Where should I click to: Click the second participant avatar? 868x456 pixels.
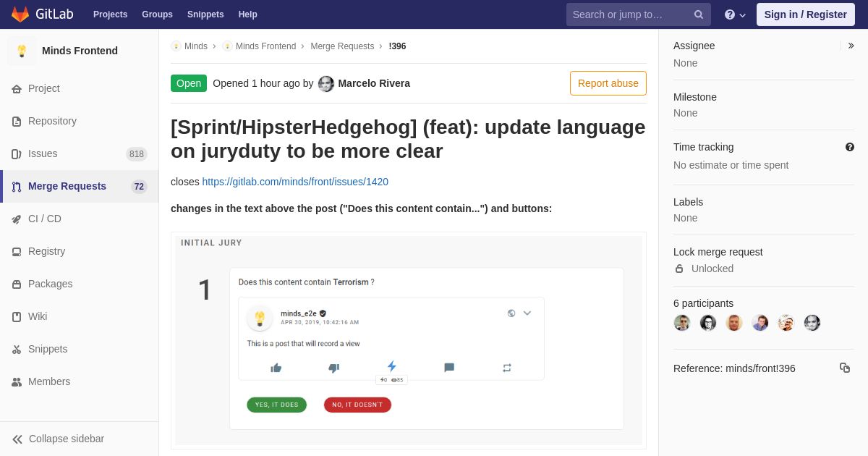pos(708,323)
